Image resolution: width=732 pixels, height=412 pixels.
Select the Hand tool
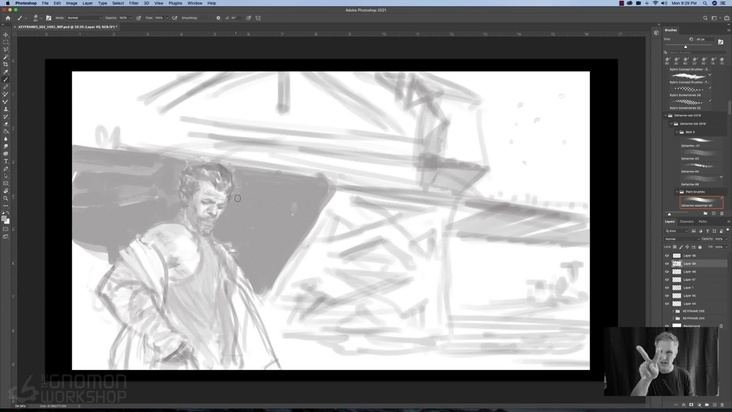(6, 191)
